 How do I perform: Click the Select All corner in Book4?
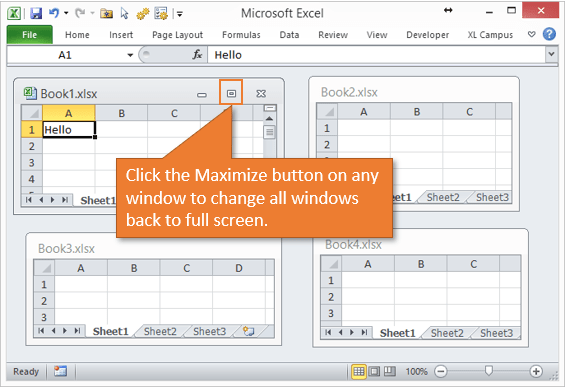(x=331, y=264)
